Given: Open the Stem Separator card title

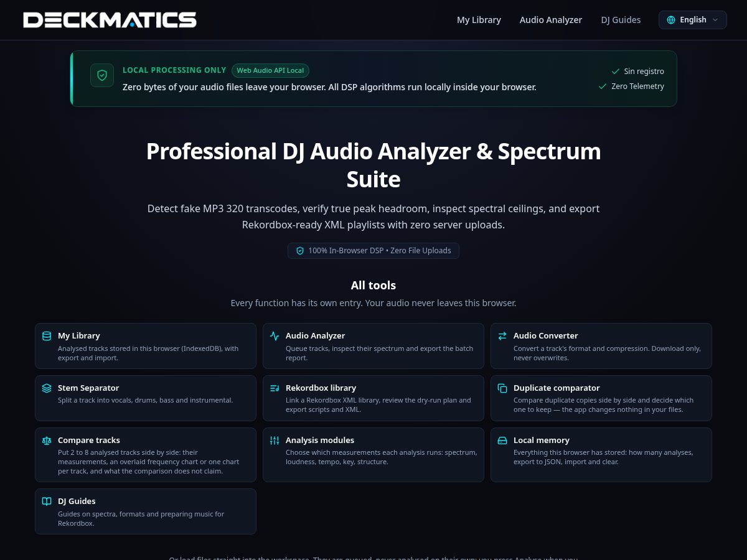Looking at the screenshot, I should (x=88, y=388).
